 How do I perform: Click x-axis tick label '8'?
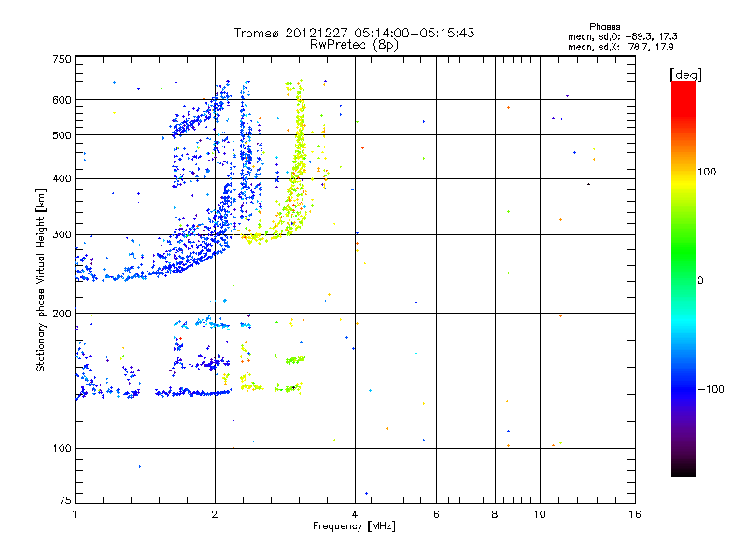click(495, 514)
